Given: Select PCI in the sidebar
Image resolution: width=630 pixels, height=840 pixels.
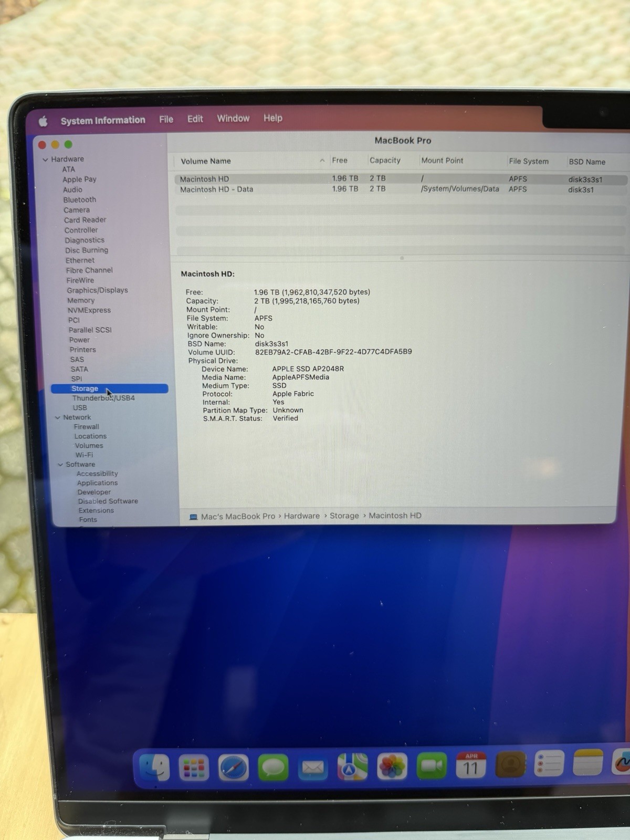Looking at the screenshot, I should pos(74,320).
